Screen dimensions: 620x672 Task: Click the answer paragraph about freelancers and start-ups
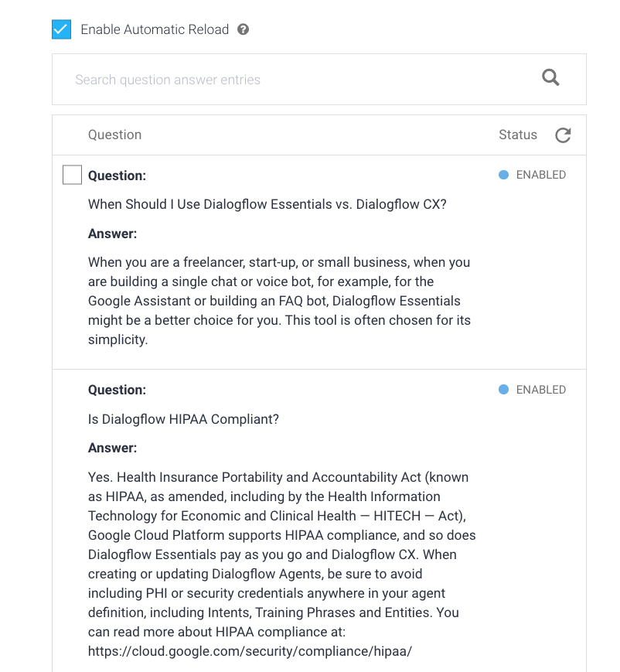point(279,301)
